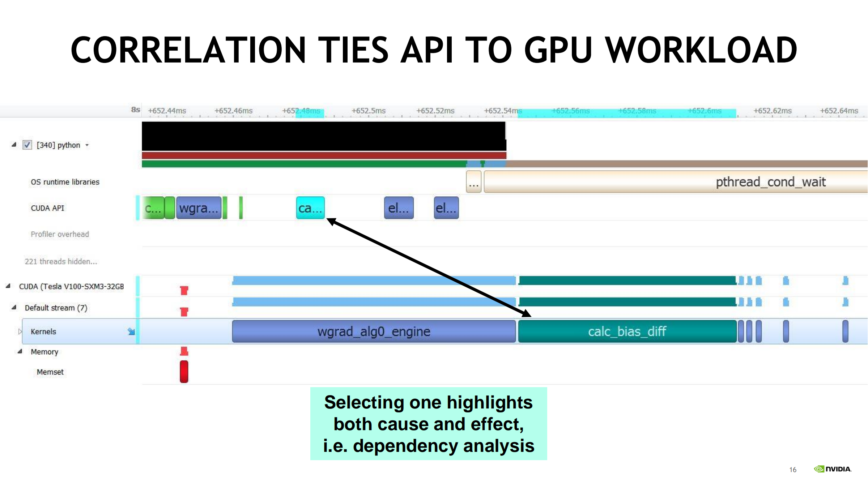This screenshot has width=868, height=488.
Task: Expand the Kernels row triangle
Action: 20,331
